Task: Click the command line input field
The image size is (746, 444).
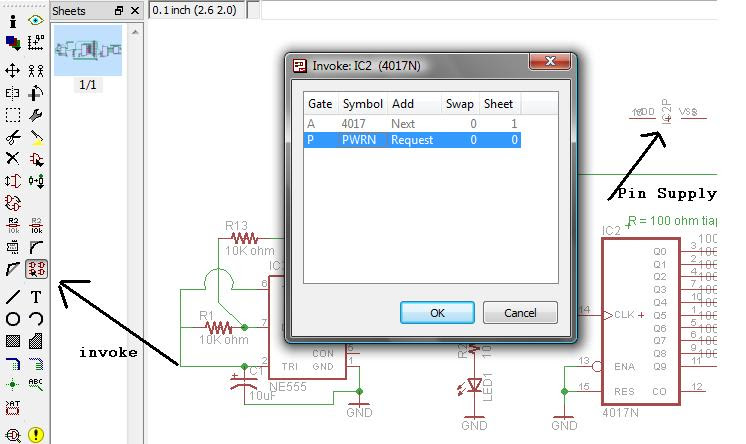Action: (488, 10)
